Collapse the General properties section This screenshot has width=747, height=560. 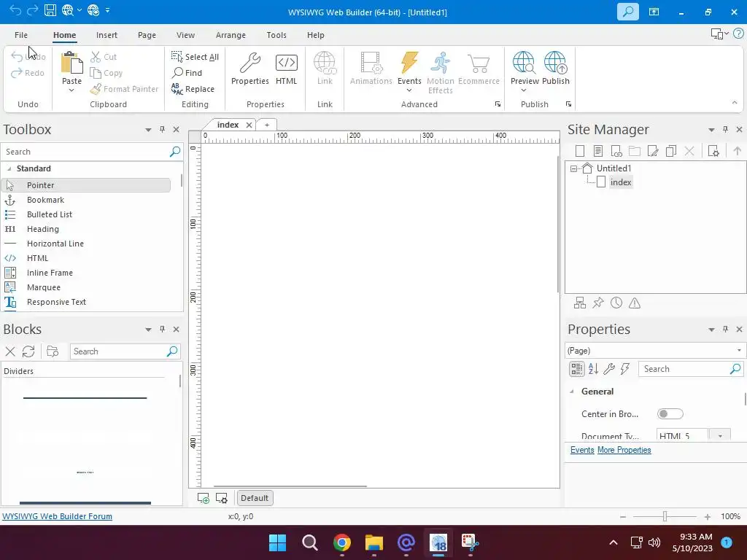(x=572, y=392)
